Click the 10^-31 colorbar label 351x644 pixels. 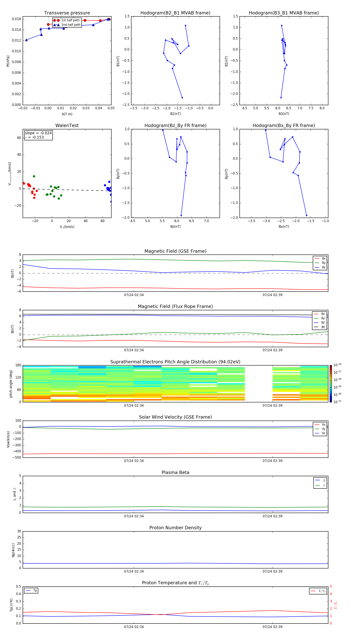[x=337, y=402]
